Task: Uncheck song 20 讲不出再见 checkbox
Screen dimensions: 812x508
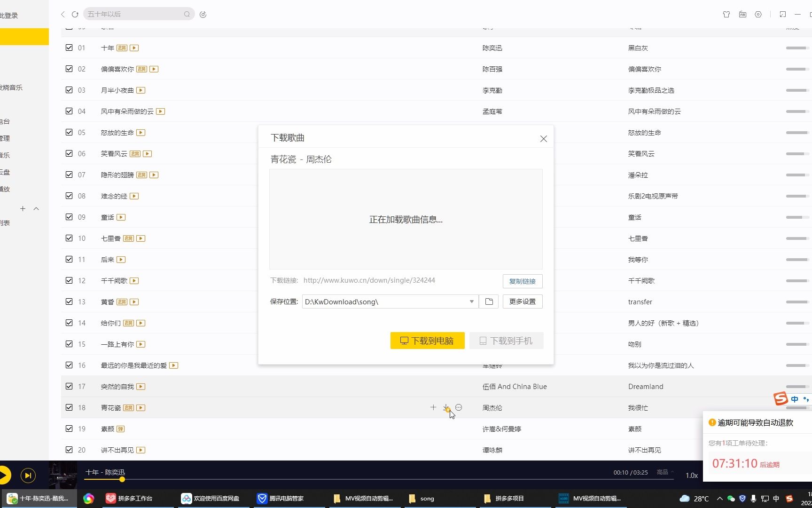Action: pyautogui.click(x=69, y=450)
